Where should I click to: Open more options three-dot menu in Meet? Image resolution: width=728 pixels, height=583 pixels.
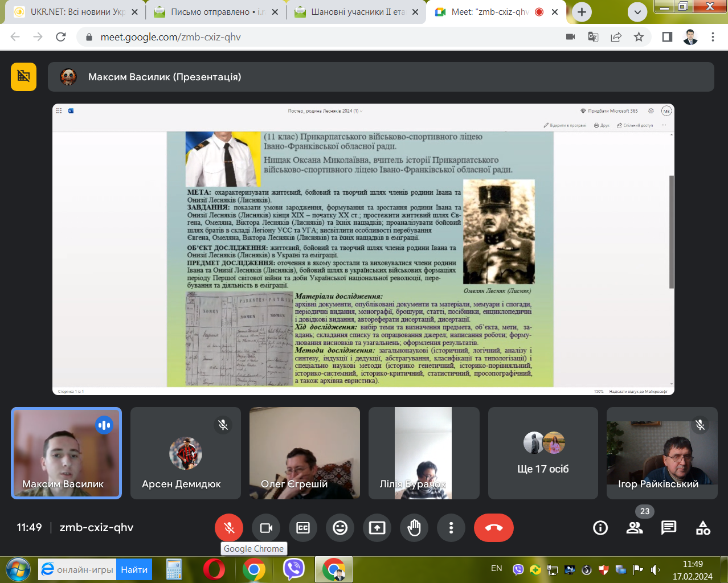(451, 528)
